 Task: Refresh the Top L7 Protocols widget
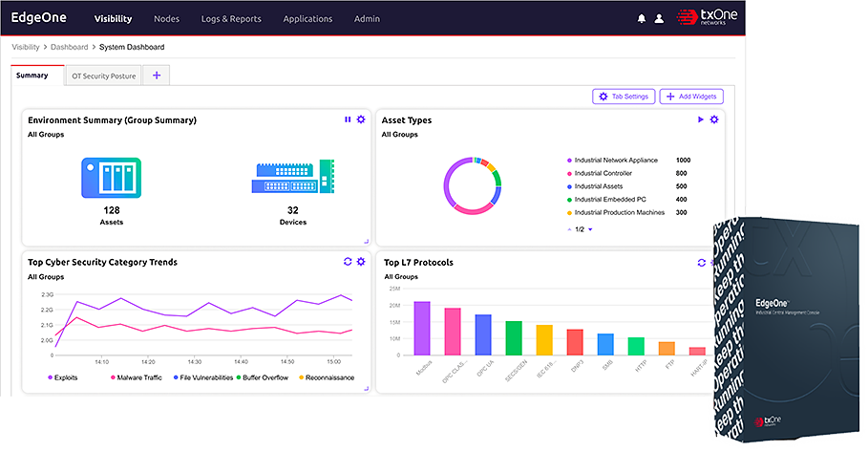tap(702, 262)
